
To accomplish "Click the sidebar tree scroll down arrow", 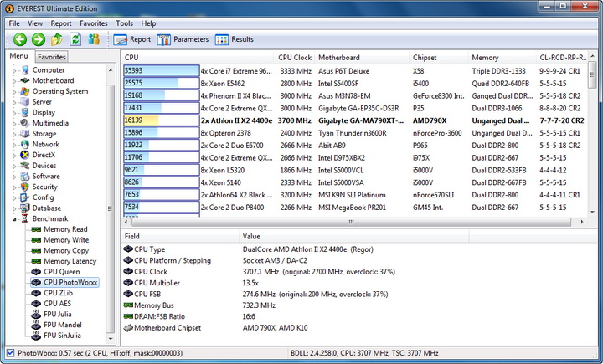I will [x=111, y=339].
